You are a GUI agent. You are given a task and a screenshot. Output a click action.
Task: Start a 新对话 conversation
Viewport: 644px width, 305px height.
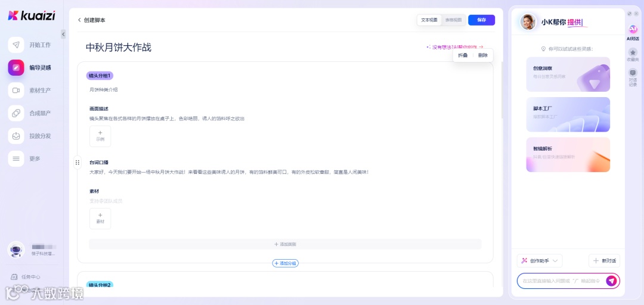click(604, 261)
